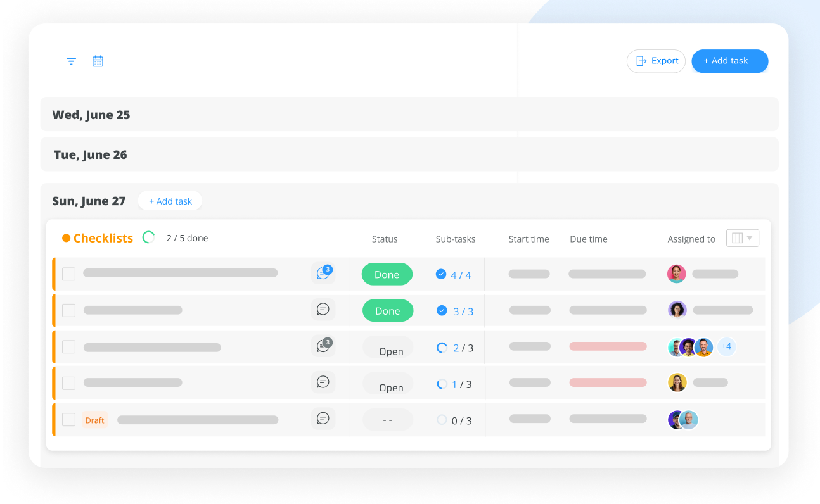Image resolution: width=820 pixels, height=504 pixels.
Task: Change the Done status on the 4 / 4 row
Action: click(x=387, y=274)
